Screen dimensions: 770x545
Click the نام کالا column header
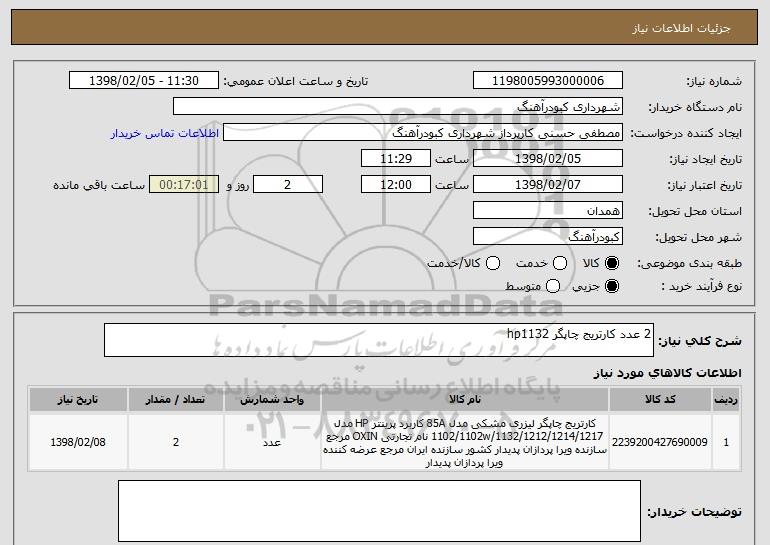point(465,400)
